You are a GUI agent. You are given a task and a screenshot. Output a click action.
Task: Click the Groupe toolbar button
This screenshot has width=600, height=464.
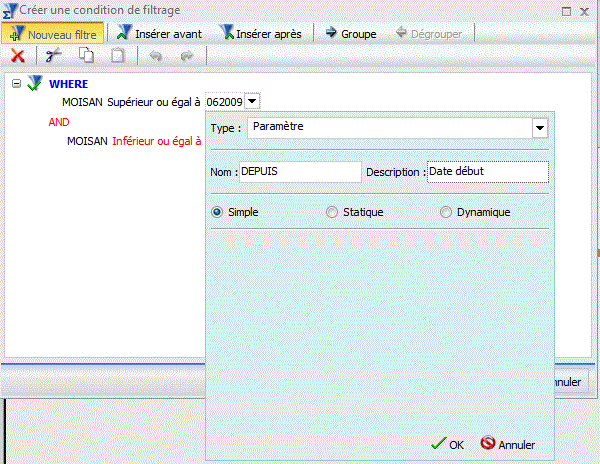351,34
